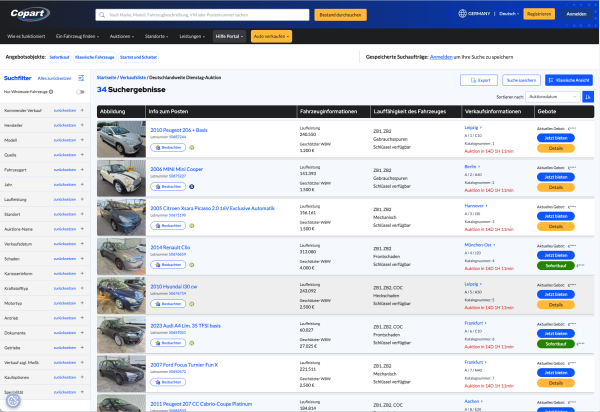Click Anmelden link for saved searches
This screenshot has height=412, width=600.
tap(441, 57)
